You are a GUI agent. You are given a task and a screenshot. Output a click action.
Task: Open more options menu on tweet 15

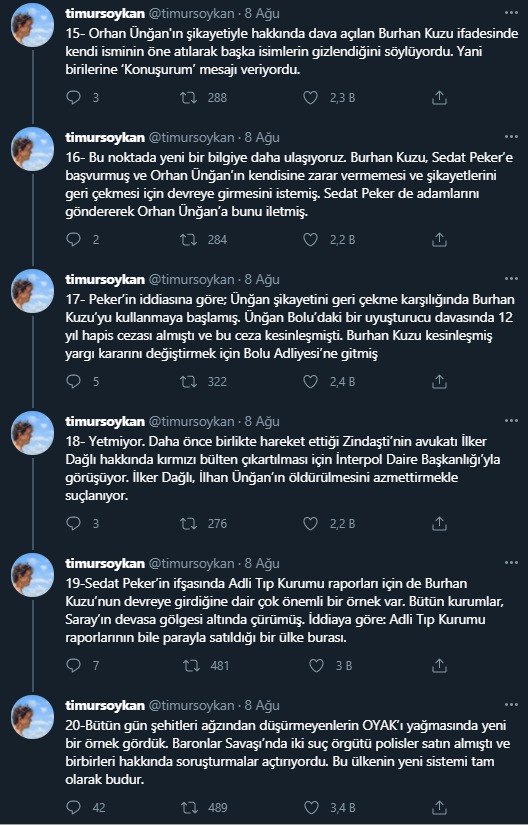(511, 13)
